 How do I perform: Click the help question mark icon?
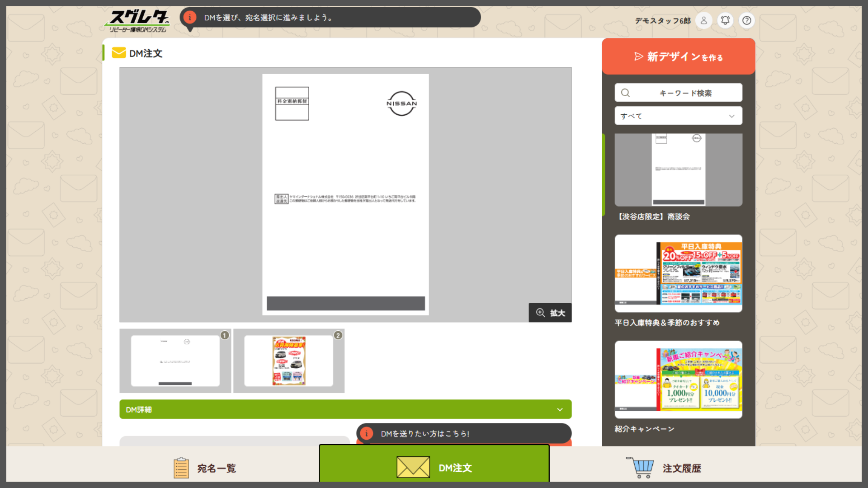pyautogui.click(x=747, y=20)
